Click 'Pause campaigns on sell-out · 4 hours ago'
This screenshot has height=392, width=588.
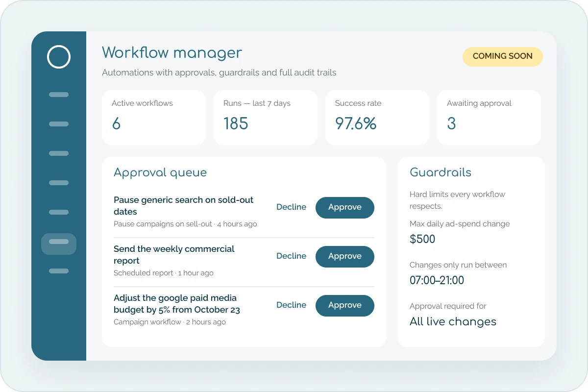(185, 224)
